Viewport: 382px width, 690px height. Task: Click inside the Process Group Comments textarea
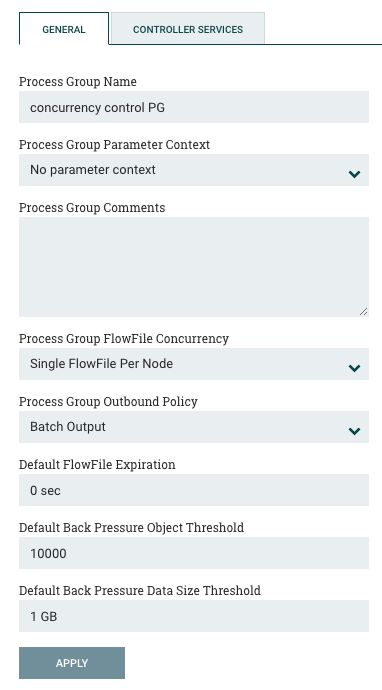click(x=194, y=267)
